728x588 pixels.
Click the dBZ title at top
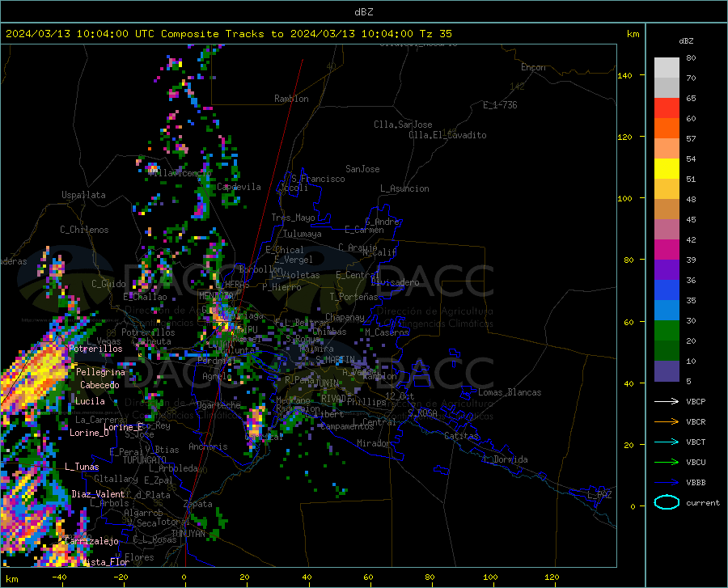click(363, 12)
